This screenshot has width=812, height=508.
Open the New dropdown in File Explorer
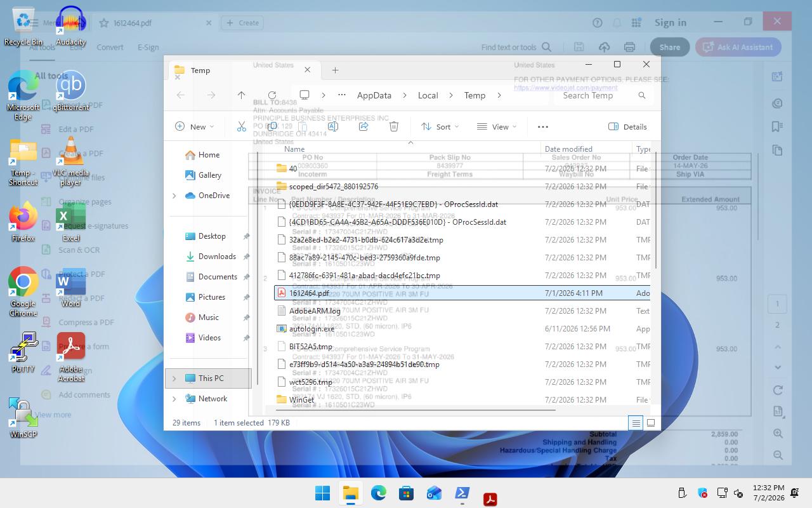pos(195,126)
